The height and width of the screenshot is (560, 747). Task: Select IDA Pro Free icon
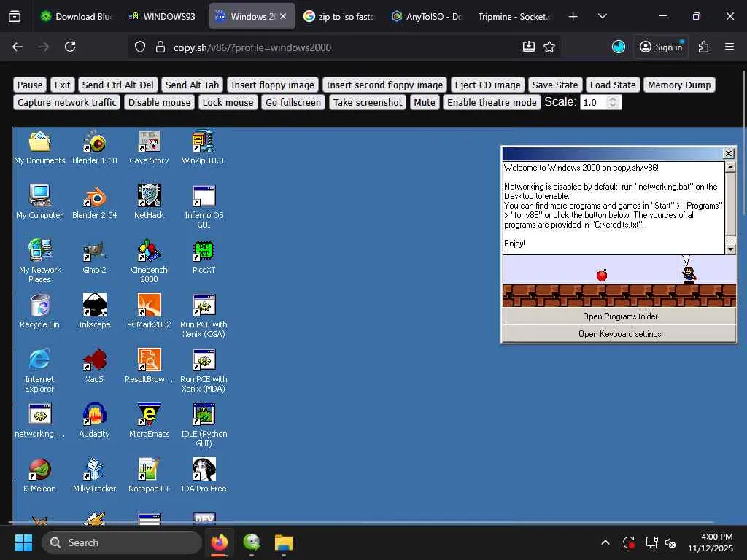pos(204,475)
